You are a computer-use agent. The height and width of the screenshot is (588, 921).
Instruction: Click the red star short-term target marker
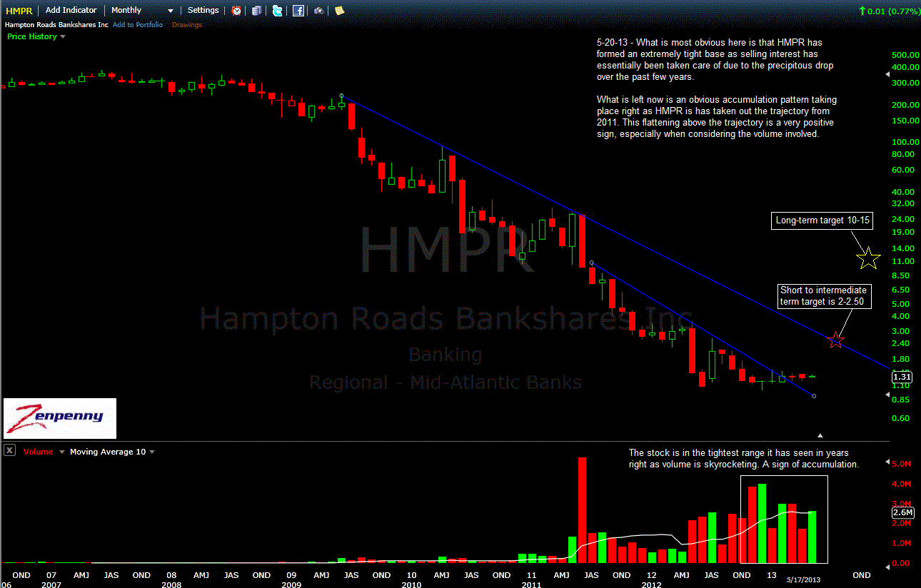(x=835, y=340)
